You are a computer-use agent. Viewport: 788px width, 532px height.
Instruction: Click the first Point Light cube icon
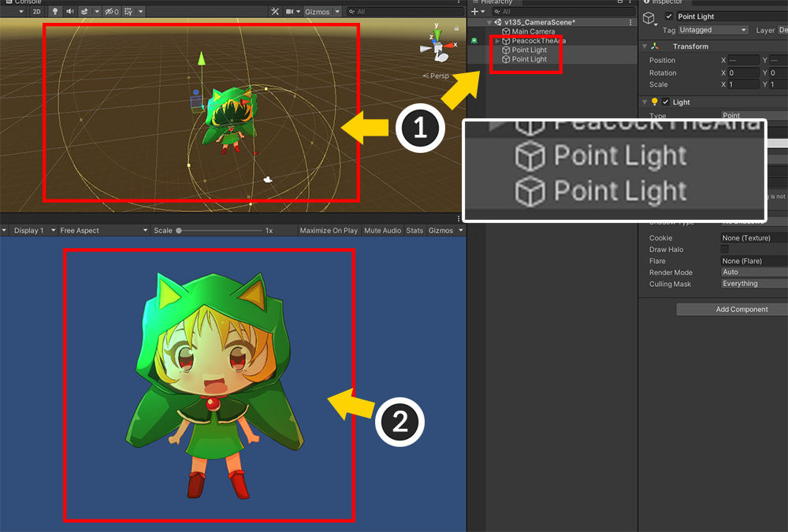tap(506, 50)
